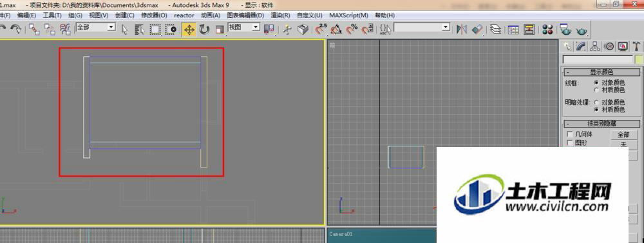Select the Select and Link tool

(35, 29)
